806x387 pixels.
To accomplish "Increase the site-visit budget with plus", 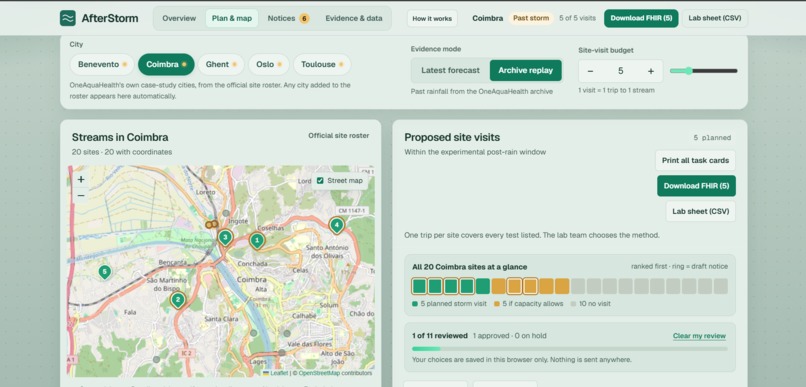I will [651, 71].
